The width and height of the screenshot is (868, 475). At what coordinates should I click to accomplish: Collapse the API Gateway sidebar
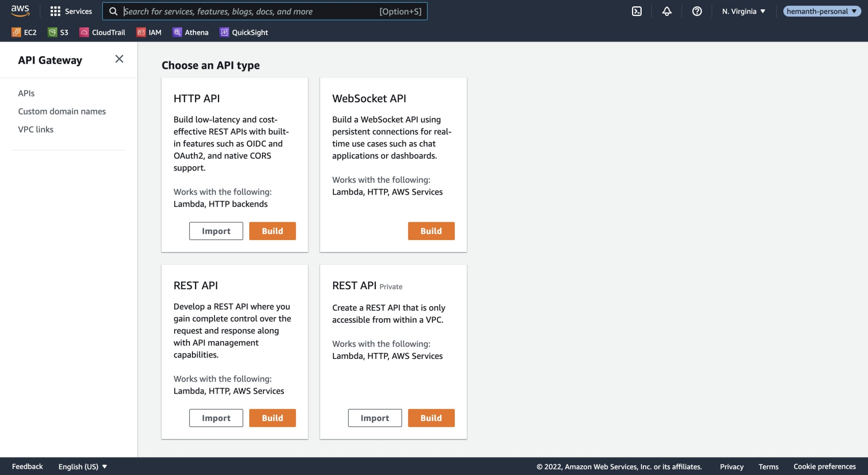119,59
